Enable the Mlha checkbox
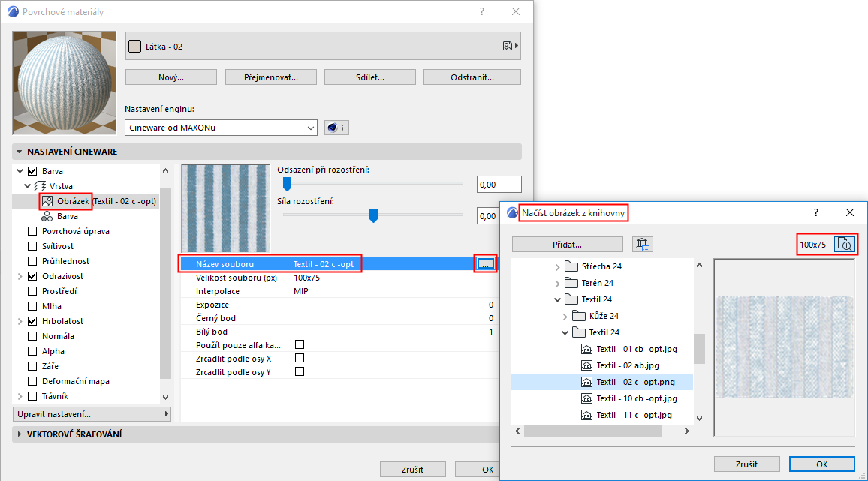 pyautogui.click(x=32, y=305)
